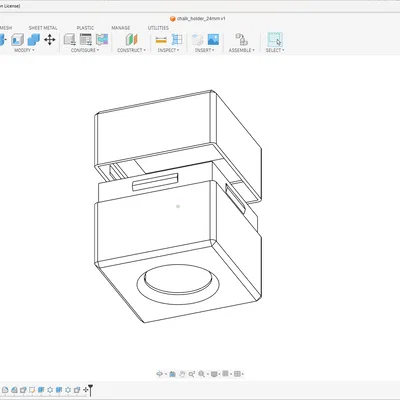Expand the Orbit type dropdown arrow
Viewport: 400px width, 400px height.
point(166,374)
